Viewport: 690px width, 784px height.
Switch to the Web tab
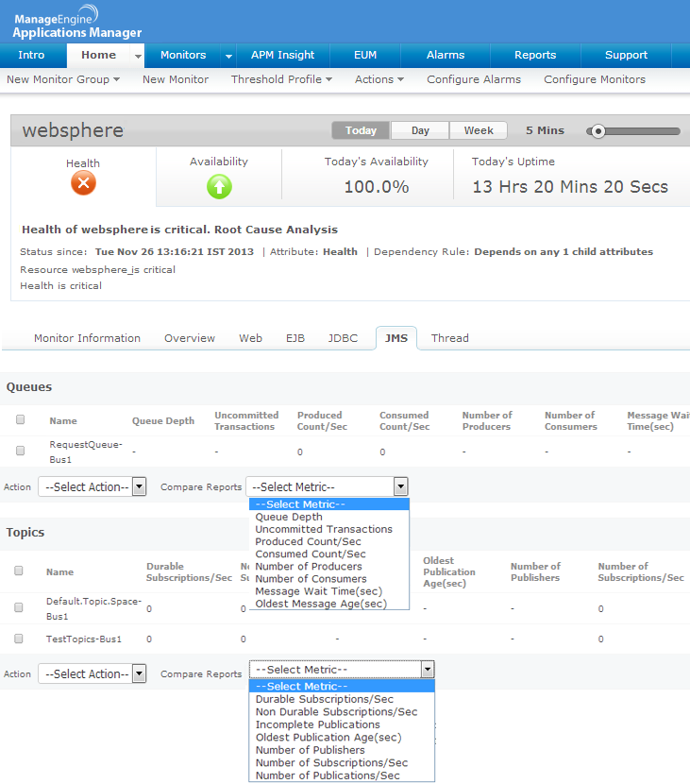point(250,338)
